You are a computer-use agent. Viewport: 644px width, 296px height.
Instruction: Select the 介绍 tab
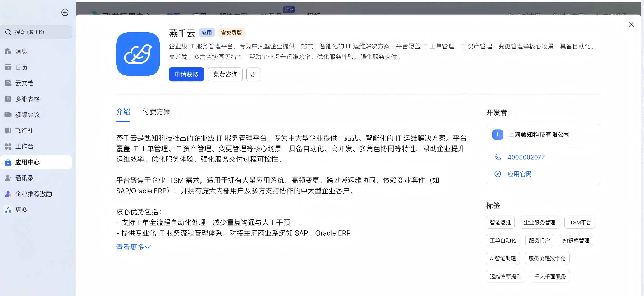[x=123, y=112]
